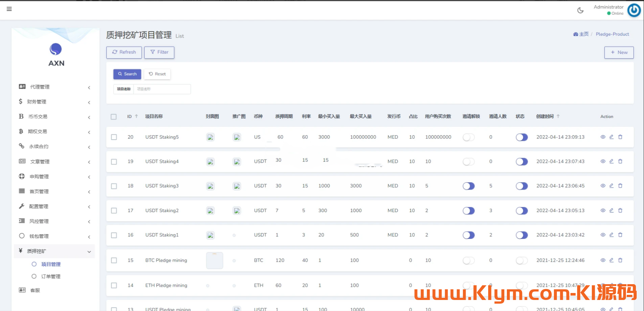644x311 pixels.
Task: Toggle dark mode moon icon
Action: pyautogui.click(x=580, y=10)
